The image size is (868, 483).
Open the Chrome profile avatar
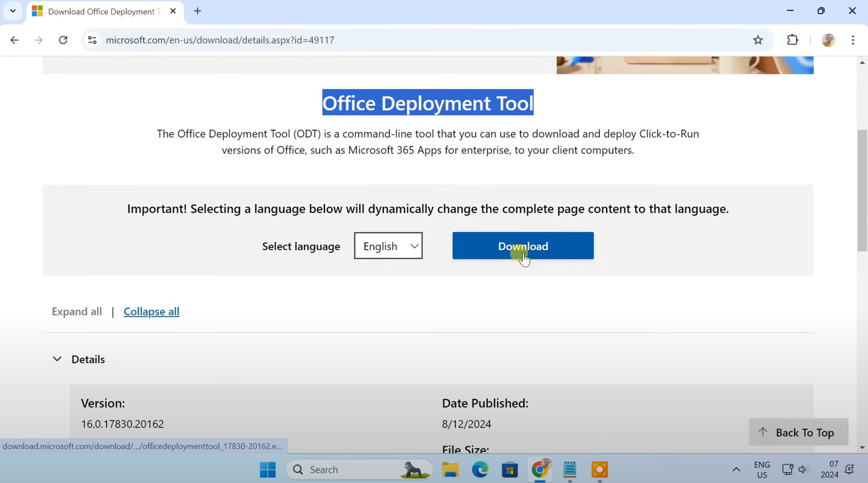tap(828, 40)
